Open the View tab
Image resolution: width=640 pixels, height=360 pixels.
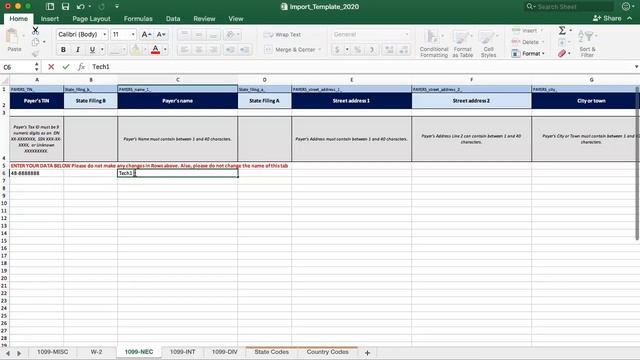pyautogui.click(x=236, y=19)
